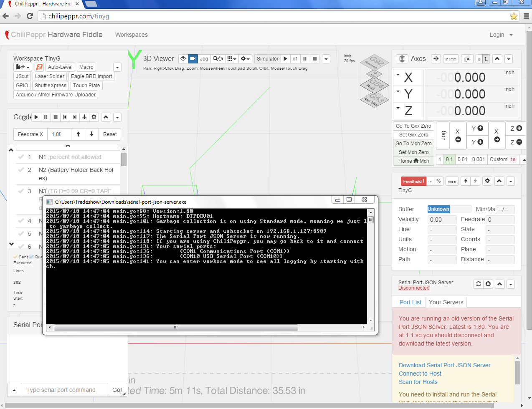This screenshot has height=409, width=532.
Task: Expand the X axis dropdown menu
Action: [x=398, y=75]
